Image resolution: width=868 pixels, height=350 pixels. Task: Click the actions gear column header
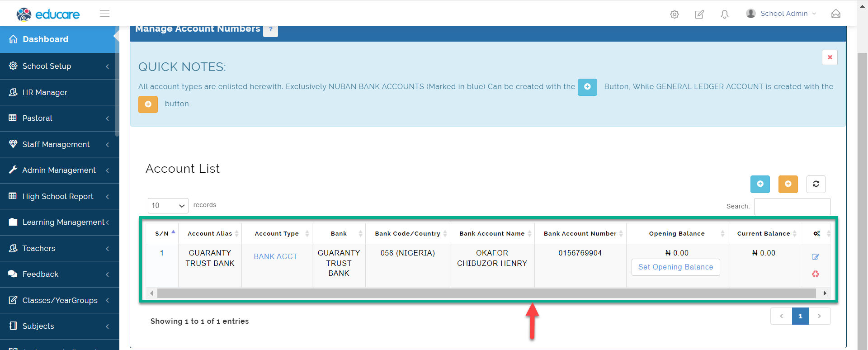[x=816, y=234]
